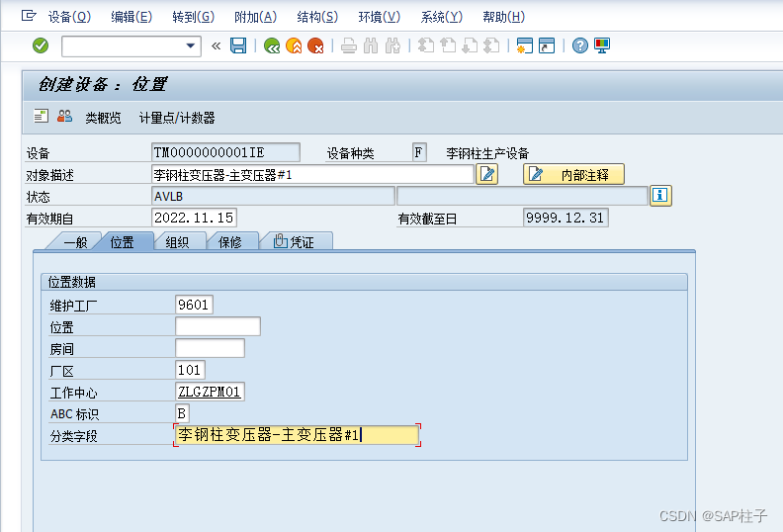Click the ABC 标识 field B

click(182, 413)
